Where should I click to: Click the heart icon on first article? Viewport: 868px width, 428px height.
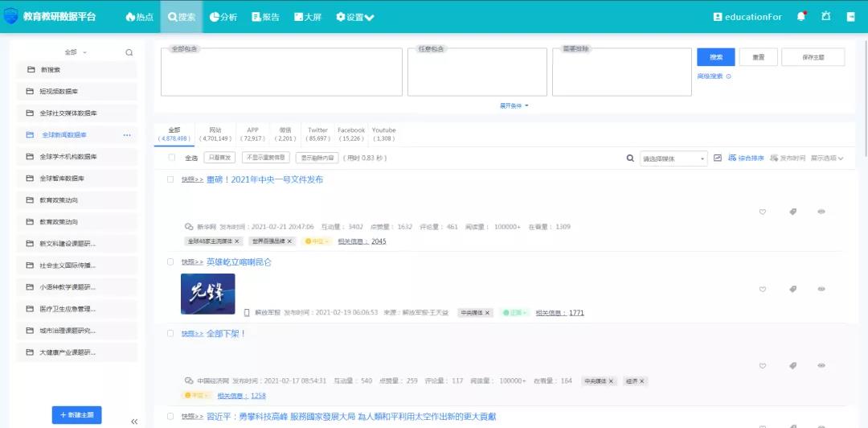click(x=763, y=212)
